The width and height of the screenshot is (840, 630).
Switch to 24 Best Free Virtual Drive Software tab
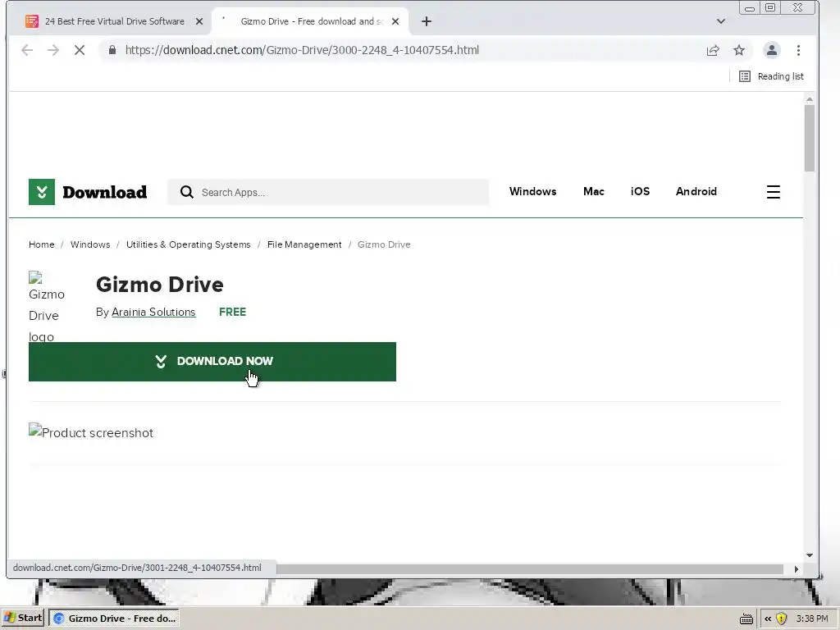click(x=115, y=21)
